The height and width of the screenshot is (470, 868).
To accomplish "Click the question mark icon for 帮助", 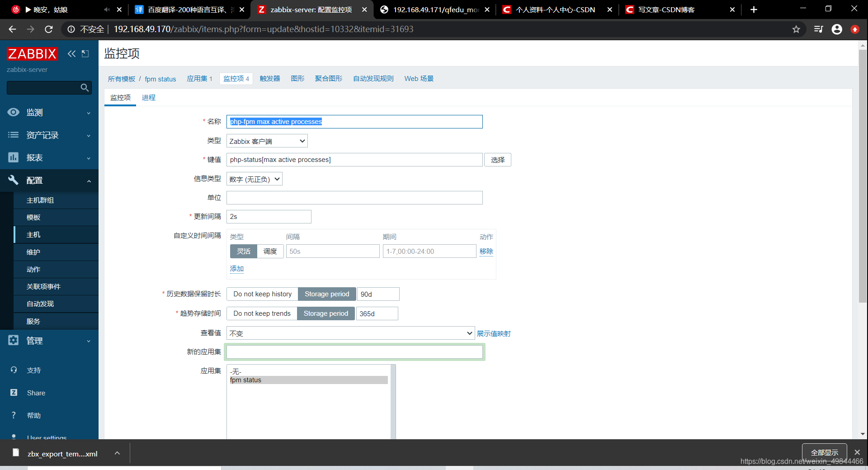I will pyautogui.click(x=14, y=415).
